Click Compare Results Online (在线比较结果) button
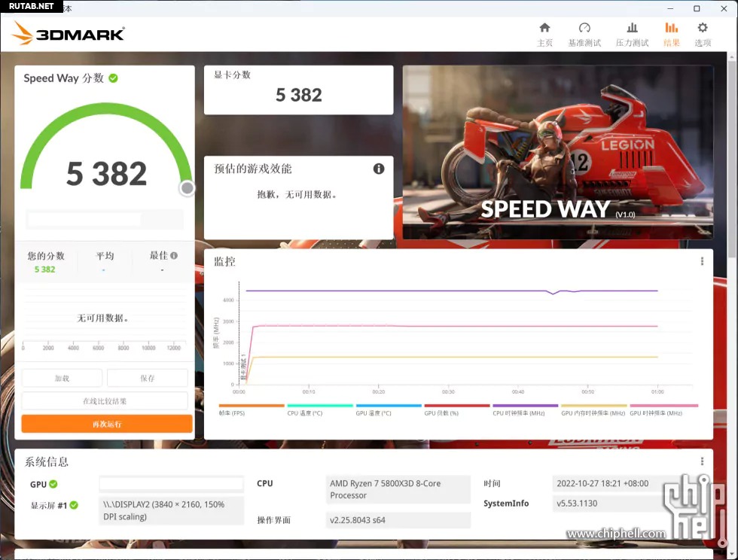 105,401
